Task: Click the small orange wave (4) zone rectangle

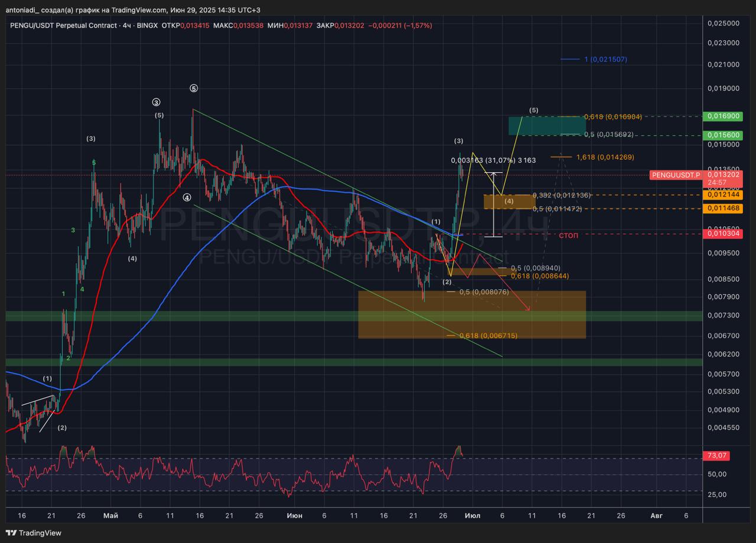Action: [x=509, y=202]
